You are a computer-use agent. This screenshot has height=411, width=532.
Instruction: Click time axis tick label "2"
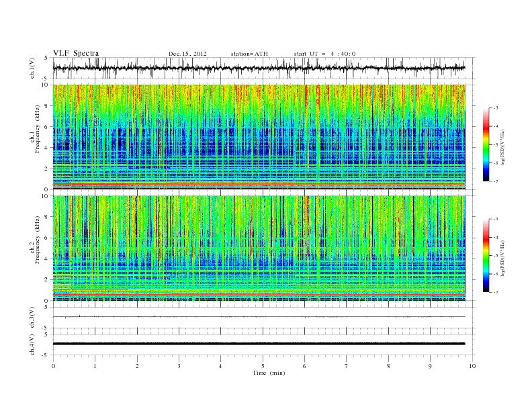pos(137,366)
